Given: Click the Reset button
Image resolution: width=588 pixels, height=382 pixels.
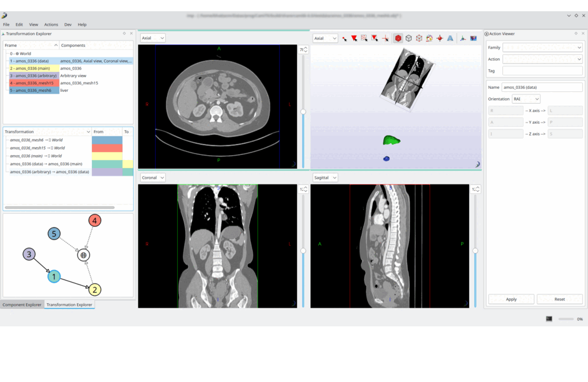Looking at the screenshot, I should tap(559, 299).
